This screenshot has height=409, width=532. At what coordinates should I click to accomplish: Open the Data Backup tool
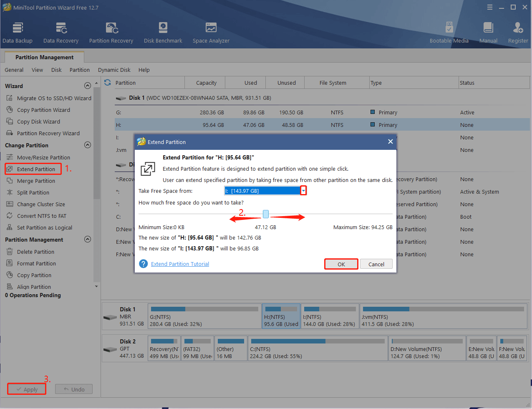coord(18,33)
